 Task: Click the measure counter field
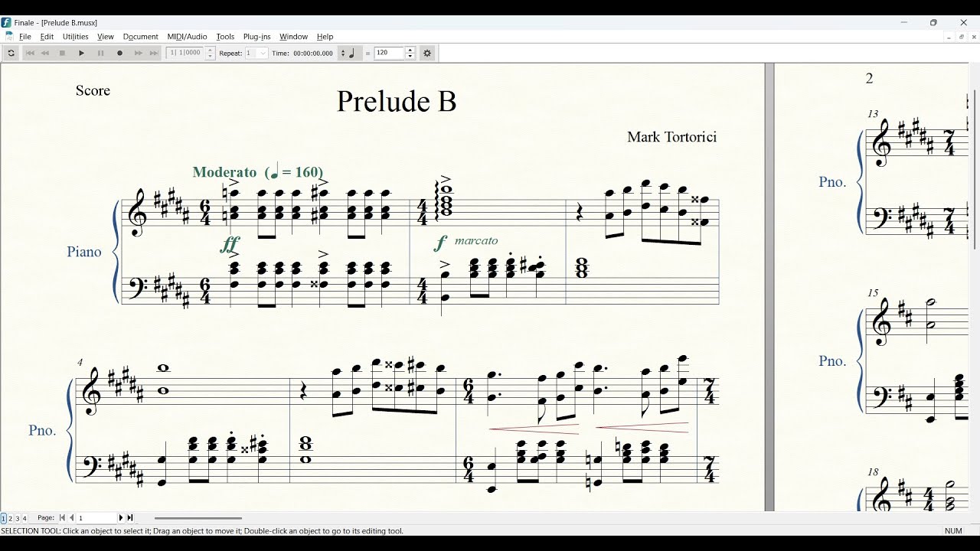tap(185, 53)
